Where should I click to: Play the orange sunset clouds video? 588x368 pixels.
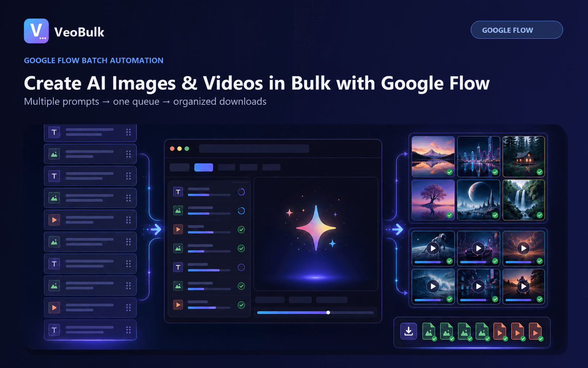point(523,248)
